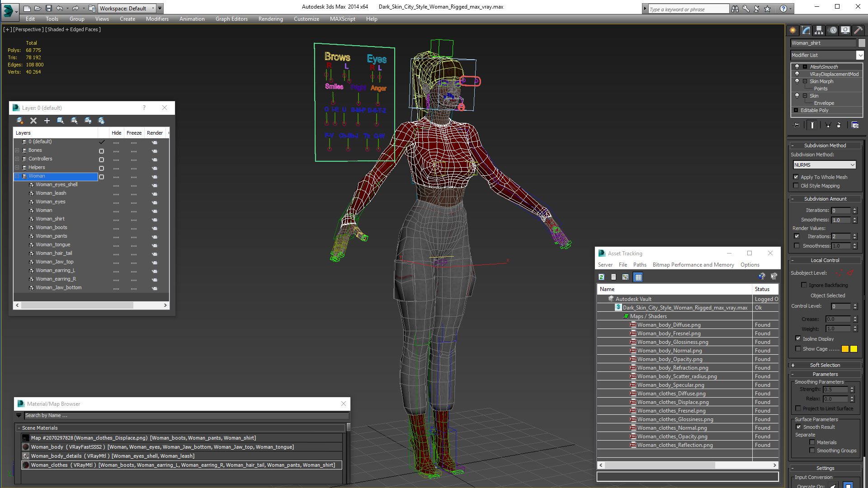Open the Modifiers menu
The image size is (868, 488).
[x=157, y=19]
